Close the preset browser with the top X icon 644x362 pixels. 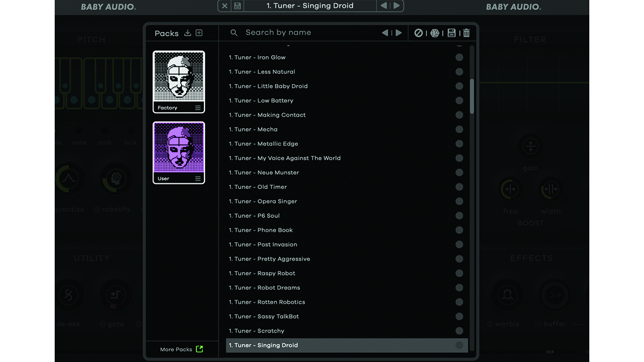[x=225, y=6]
